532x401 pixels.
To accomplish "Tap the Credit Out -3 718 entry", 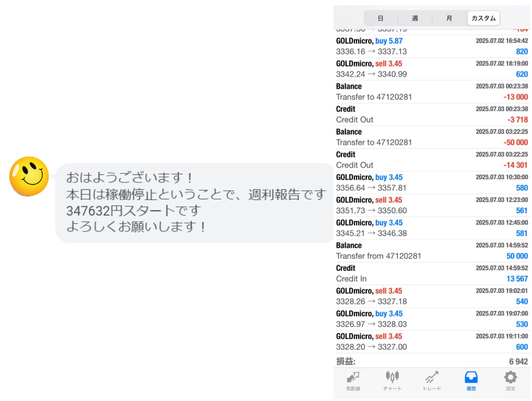I will click(x=432, y=115).
